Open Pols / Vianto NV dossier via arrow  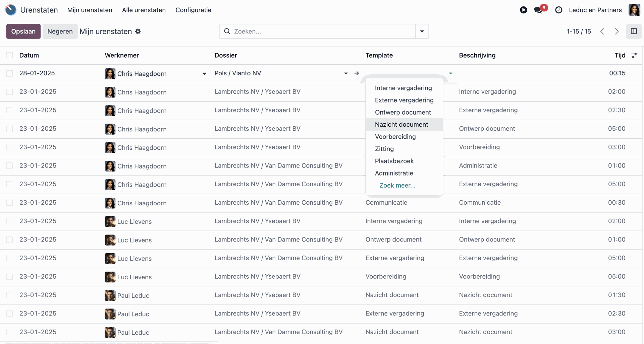[357, 73]
